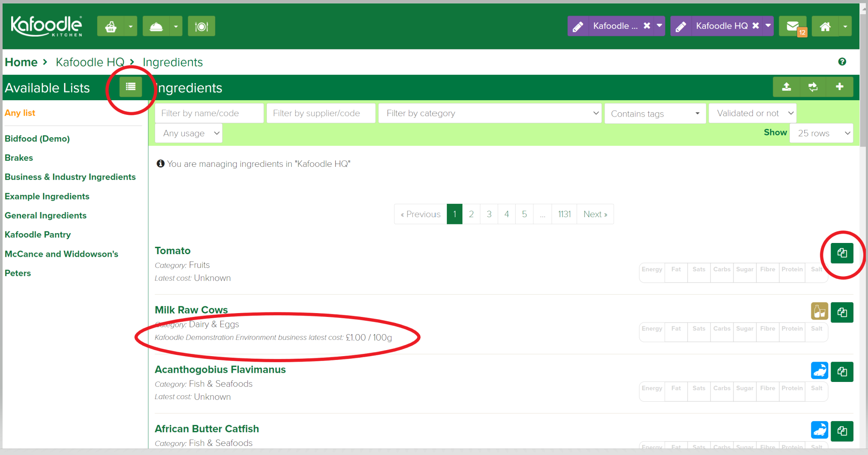Change the 25 rows show dropdown

tap(821, 133)
